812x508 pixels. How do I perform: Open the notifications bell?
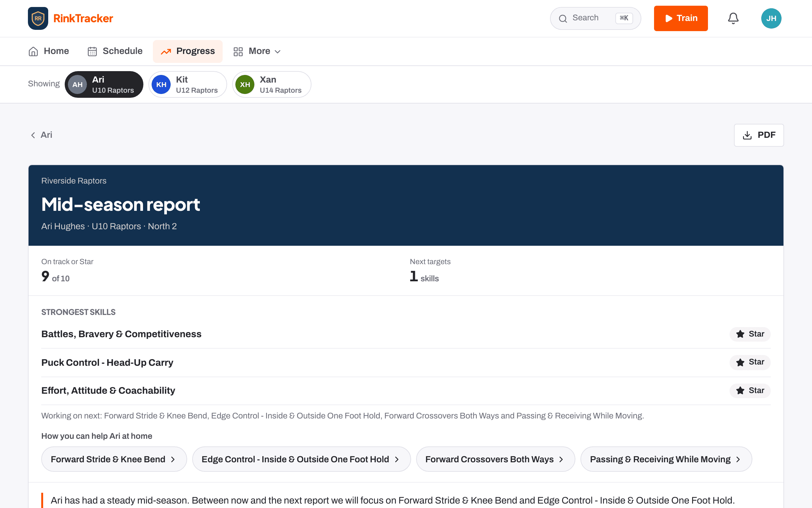point(733,18)
